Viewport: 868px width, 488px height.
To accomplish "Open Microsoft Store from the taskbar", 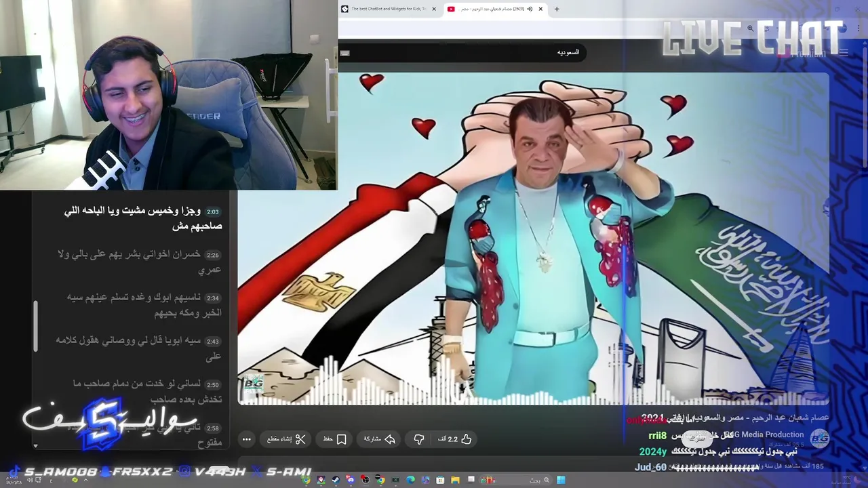I will pyautogui.click(x=440, y=480).
